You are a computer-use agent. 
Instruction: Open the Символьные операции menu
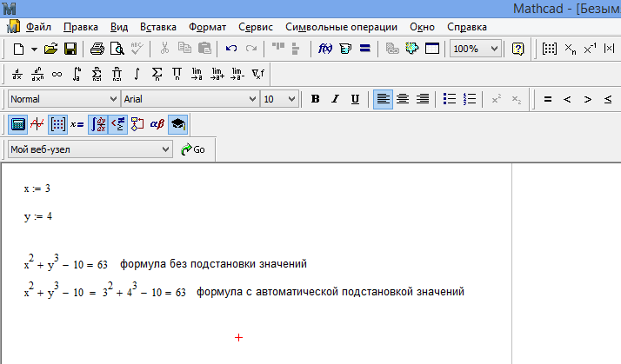pyautogui.click(x=341, y=27)
